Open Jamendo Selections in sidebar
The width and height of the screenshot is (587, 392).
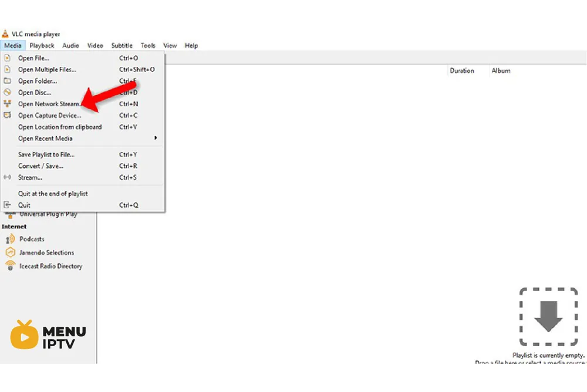[47, 252]
